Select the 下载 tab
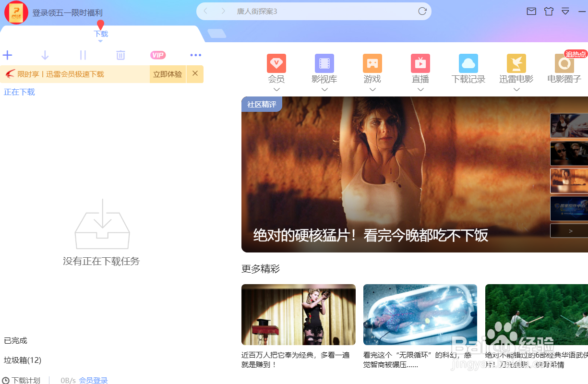Viewport: 588px width, 384px height. 101,34
